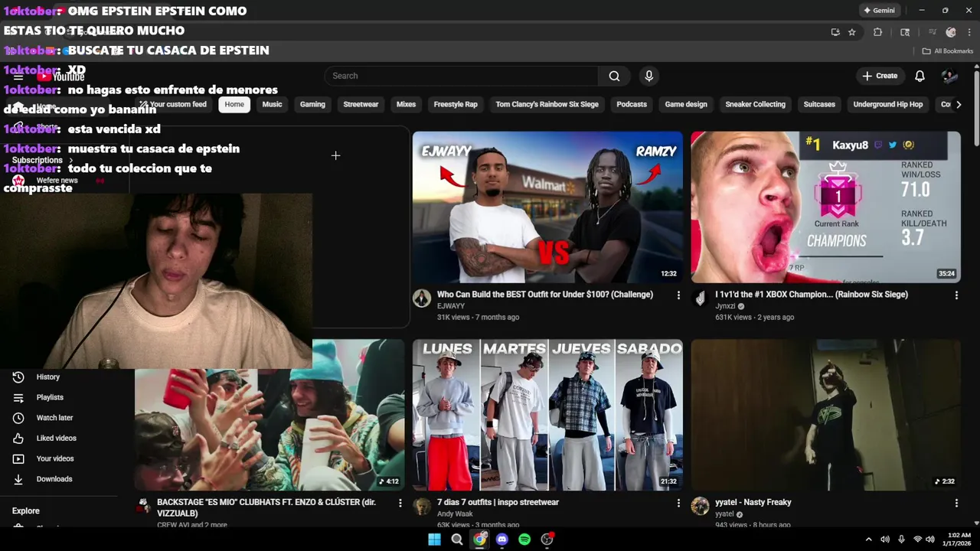Image resolution: width=980 pixels, height=551 pixels.
Task: Open more options for Walmart outfit video
Action: pyautogui.click(x=678, y=295)
